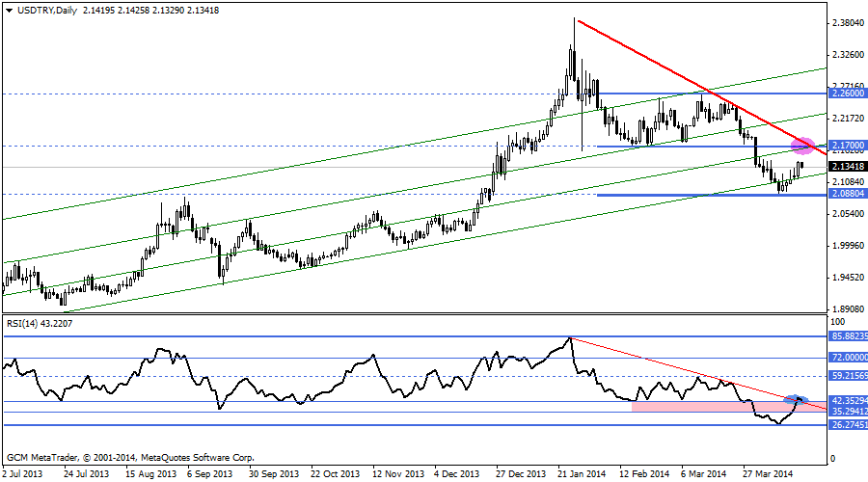Click the 27 Mar 2014 date label
The image size is (868, 482).
(x=768, y=473)
